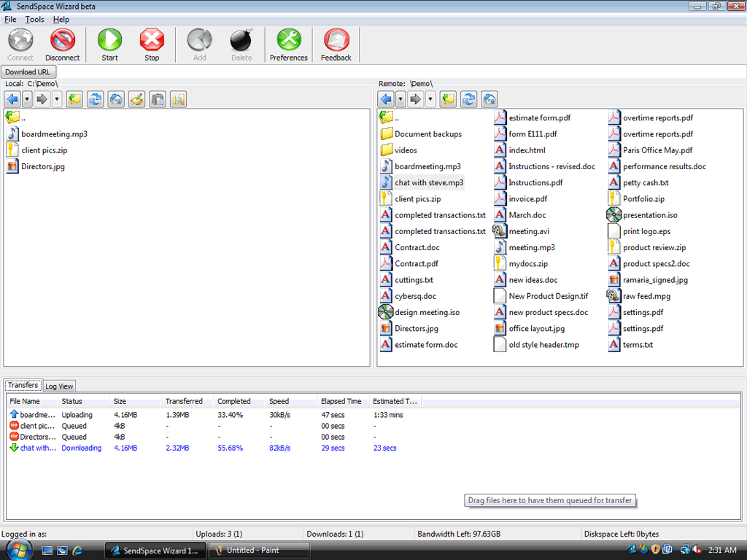Select remote file New Product Design.tif
The image size is (747, 560).
541,296
